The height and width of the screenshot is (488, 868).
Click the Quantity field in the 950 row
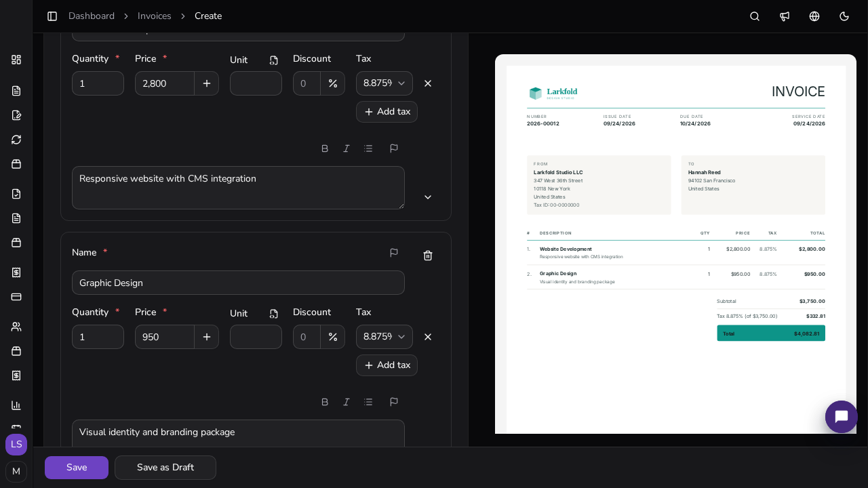[x=98, y=337]
